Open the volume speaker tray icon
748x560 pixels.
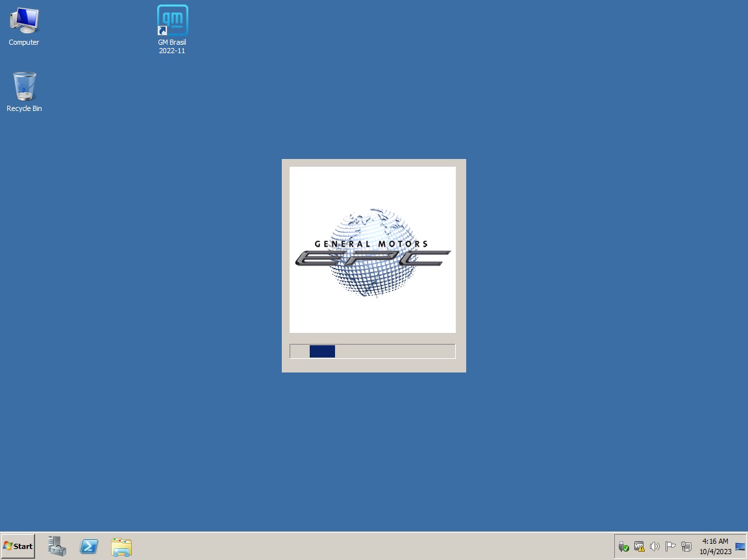[x=654, y=546]
